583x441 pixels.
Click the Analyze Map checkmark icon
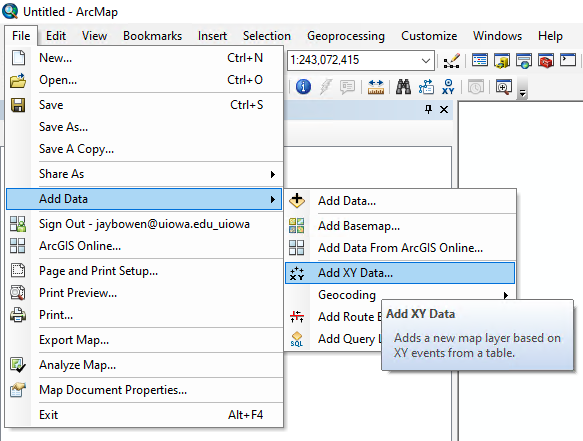point(17,365)
